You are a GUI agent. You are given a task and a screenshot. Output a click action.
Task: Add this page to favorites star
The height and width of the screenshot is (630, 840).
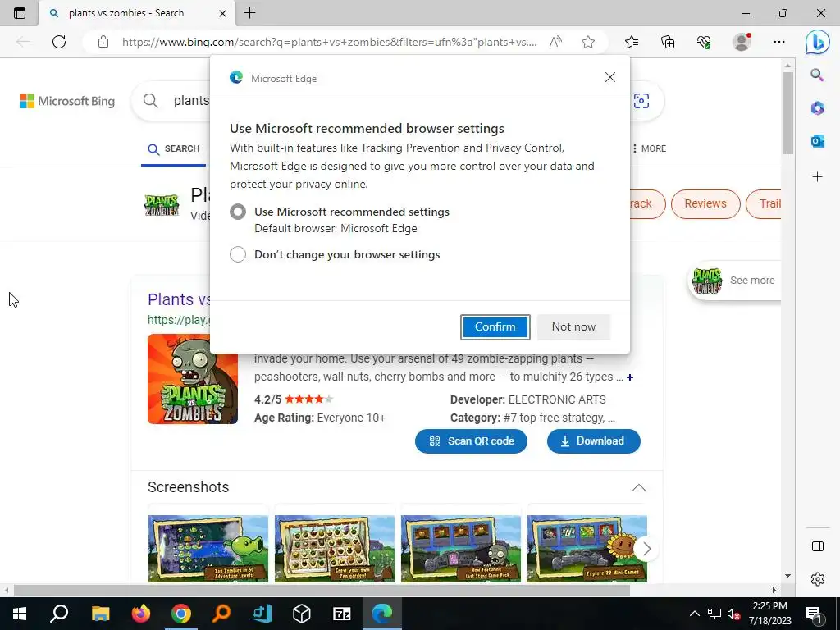pyautogui.click(x=588, y=42)
